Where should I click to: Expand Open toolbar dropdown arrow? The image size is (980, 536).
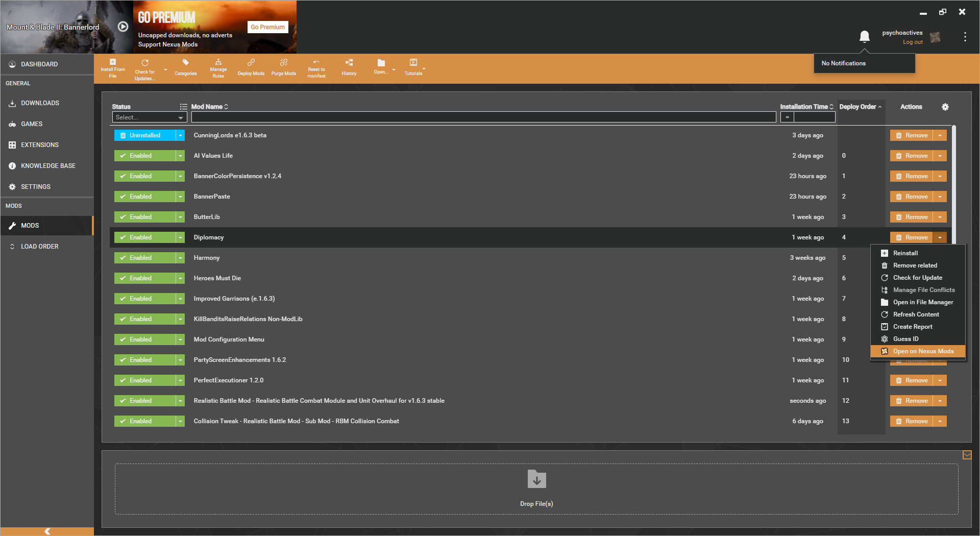pyautogui.click(x=394, y=70)
